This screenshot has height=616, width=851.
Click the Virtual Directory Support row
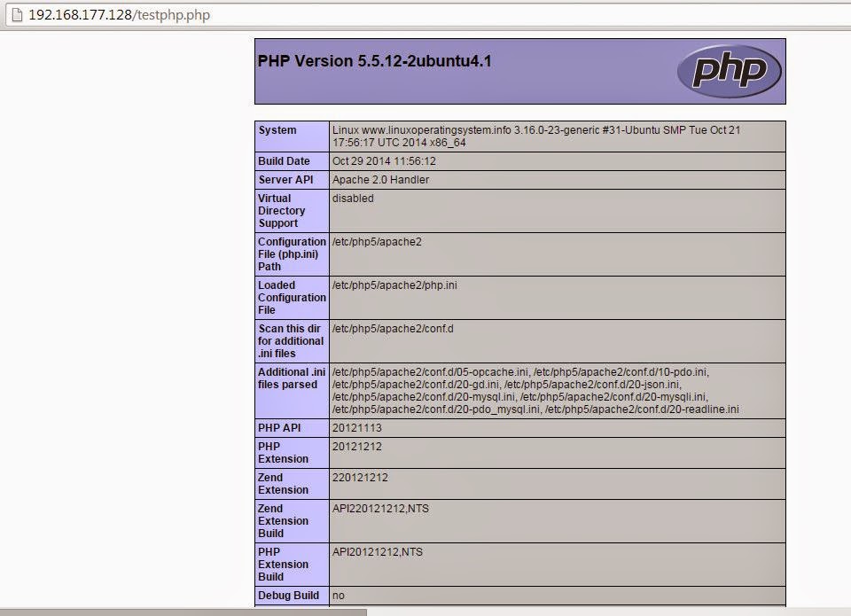point(282,211)
